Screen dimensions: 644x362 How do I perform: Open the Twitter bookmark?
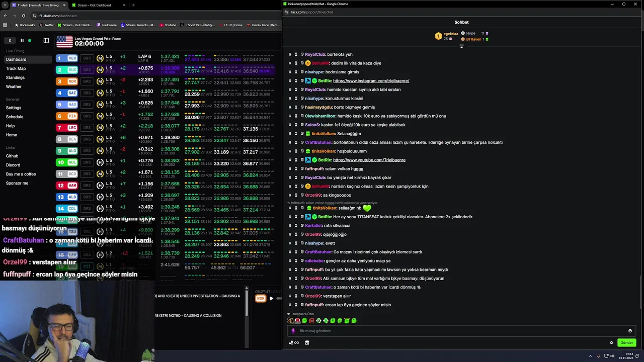(x=46, y=25)
